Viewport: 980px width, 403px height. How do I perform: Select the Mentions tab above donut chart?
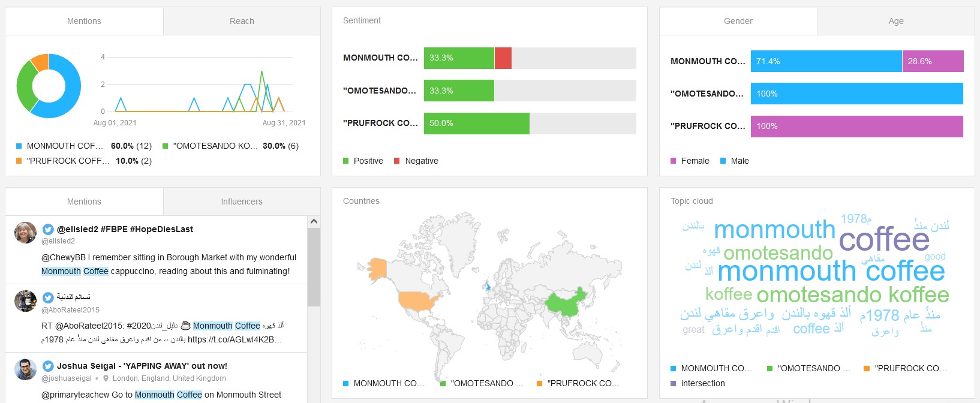pyautogui.click(x=84, y=21)
